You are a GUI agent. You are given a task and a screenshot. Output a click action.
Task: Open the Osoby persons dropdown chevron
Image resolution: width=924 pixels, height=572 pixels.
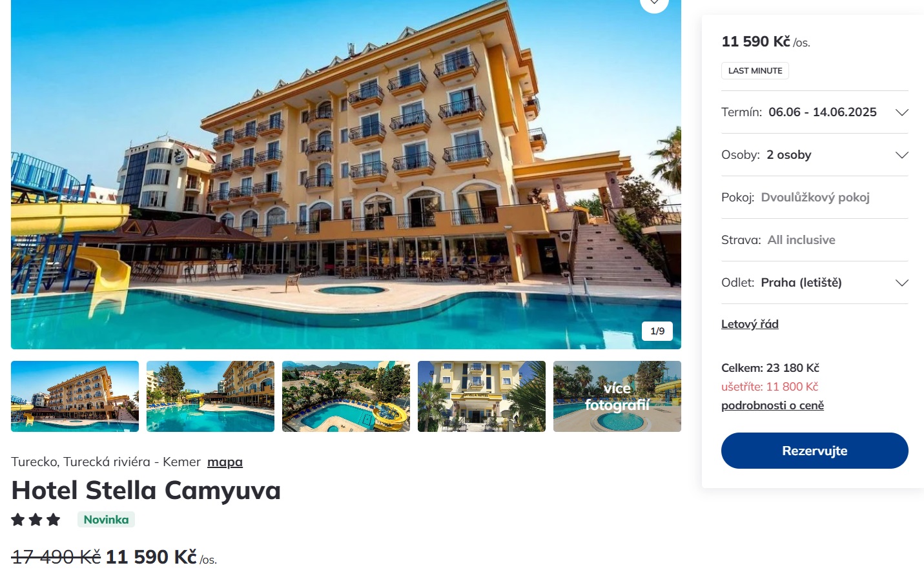click(x=902, y=155)
